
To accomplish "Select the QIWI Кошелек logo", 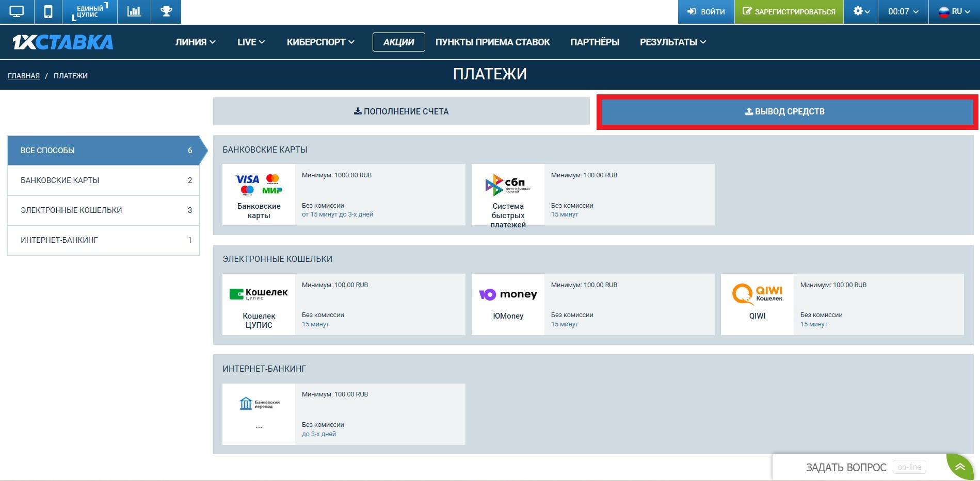I will [x=757, y=294].
